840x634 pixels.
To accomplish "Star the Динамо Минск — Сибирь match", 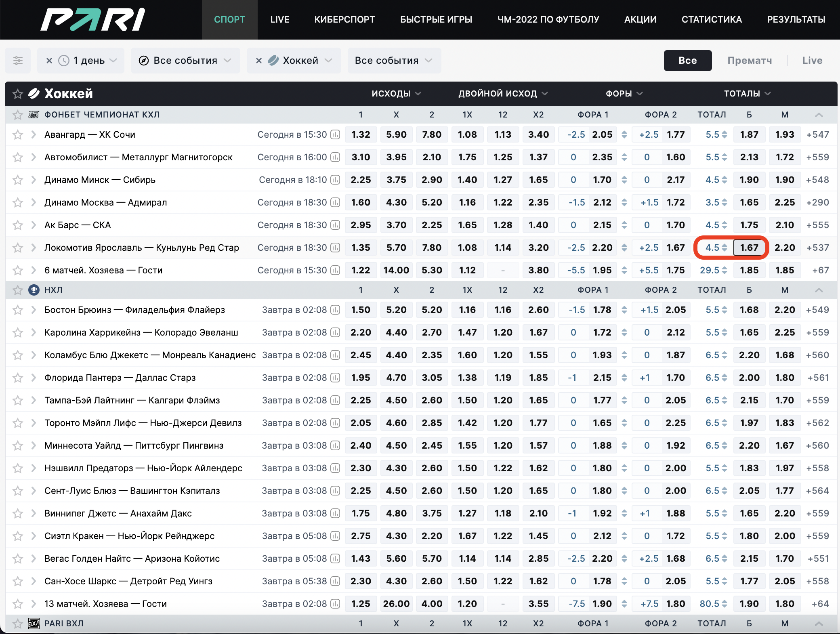I will [x=17, y=180].
